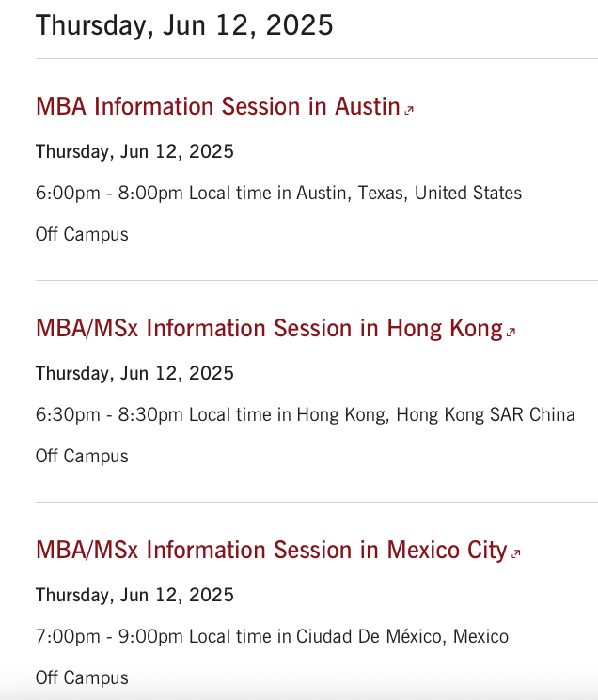Select the 6:30pm - 8:30pm Hong Kong time line
This screenshot has height=700, width=598.
tap(306, 415)
